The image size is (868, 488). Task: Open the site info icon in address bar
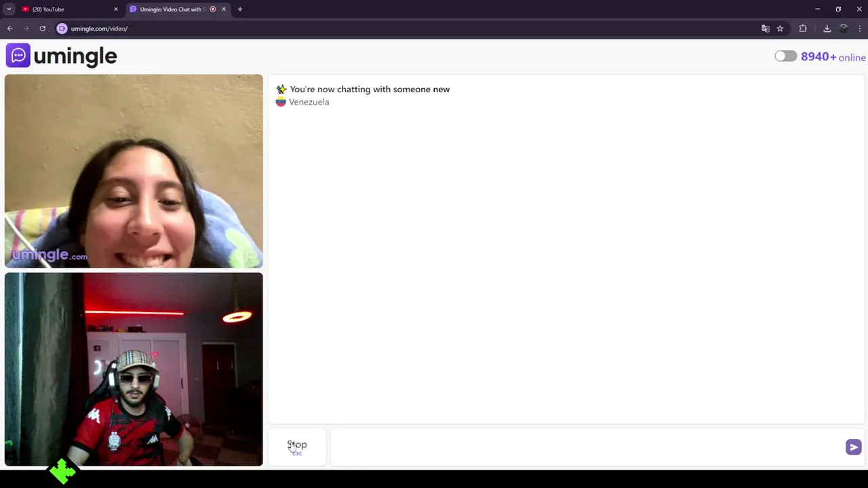tap(62, 28)
